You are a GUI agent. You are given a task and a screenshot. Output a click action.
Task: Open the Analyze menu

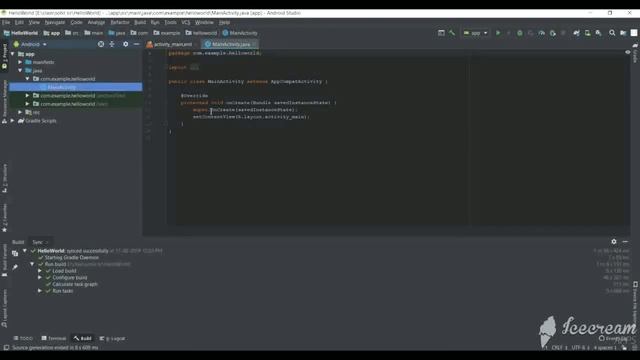click(x=96, y=22)
